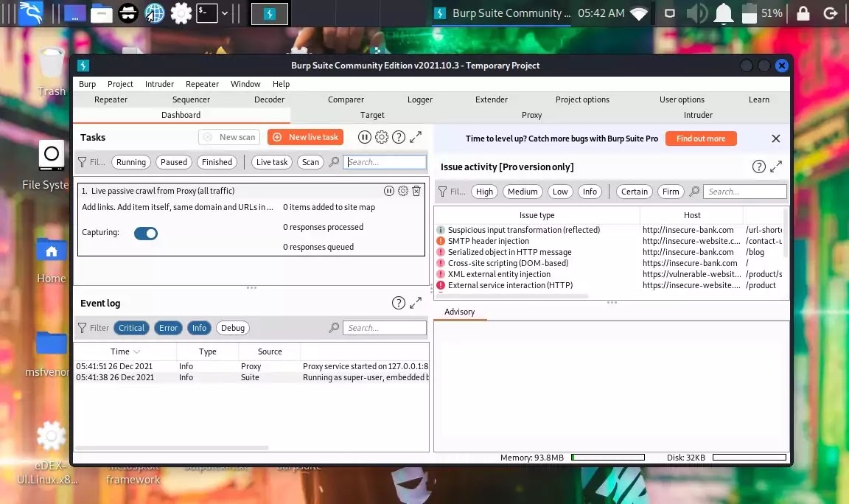Open settings gear of the Live passive crawl task
The image size is (849, 504).
(403, 191)
